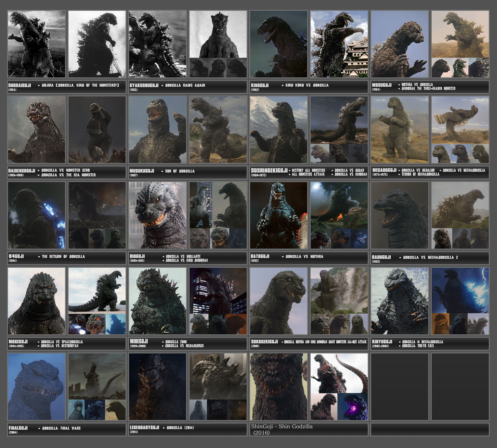Image resolution: width=497 pixels, height=448 pixels.
Task: Click the MUSUKOGOJI label heading
Action: click(x=142, y=171)
